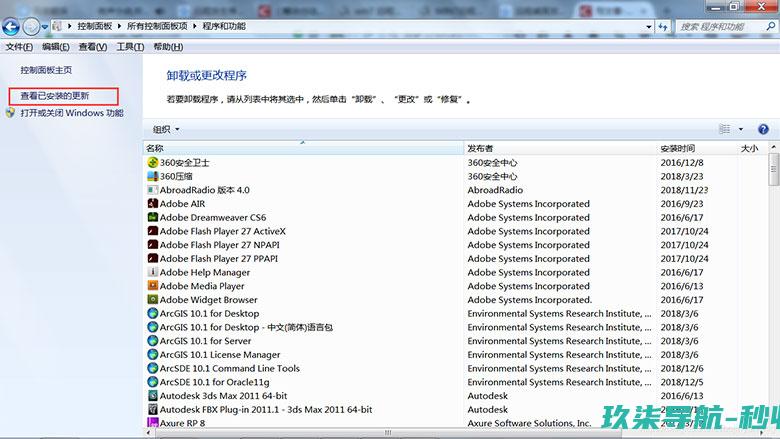This screenshot has width=780, height=439.
Task: Open 查看已安装的更新 link
Action: click(55, 96)
